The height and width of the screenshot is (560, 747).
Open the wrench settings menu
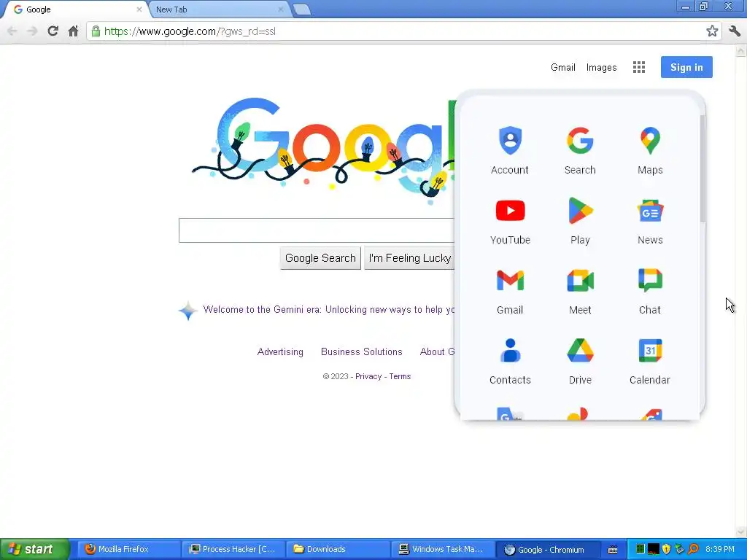pos(734,31)
